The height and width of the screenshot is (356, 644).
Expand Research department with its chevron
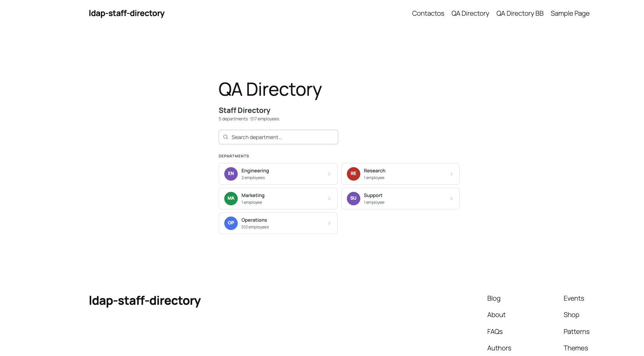(452, 174)
